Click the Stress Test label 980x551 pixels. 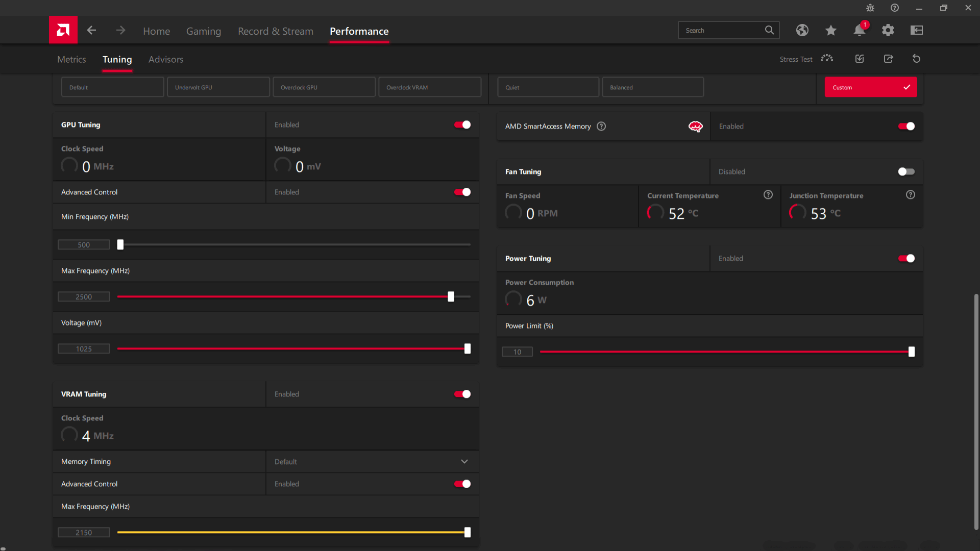(796, 60)
